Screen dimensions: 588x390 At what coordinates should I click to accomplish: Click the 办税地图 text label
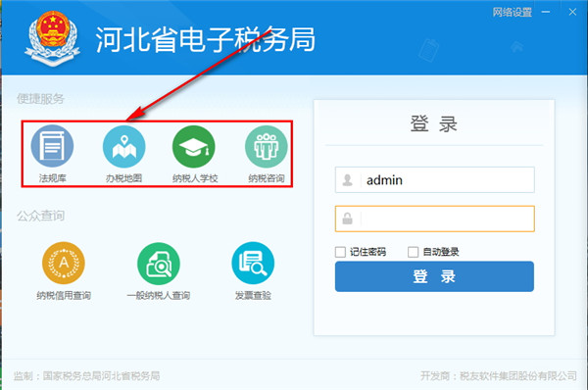(x=123, y=178)
